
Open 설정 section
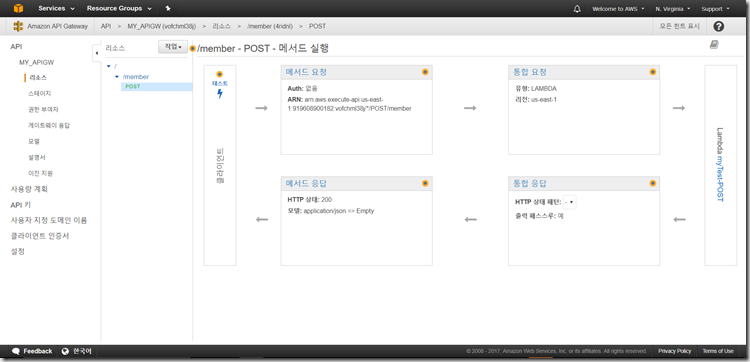point(18,252)
